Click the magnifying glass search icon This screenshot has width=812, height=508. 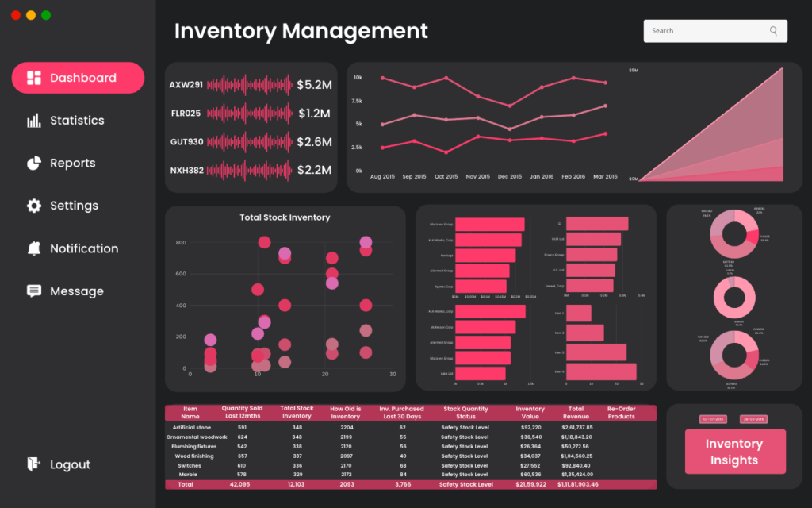pyautogui.click(x=772, y=30)
